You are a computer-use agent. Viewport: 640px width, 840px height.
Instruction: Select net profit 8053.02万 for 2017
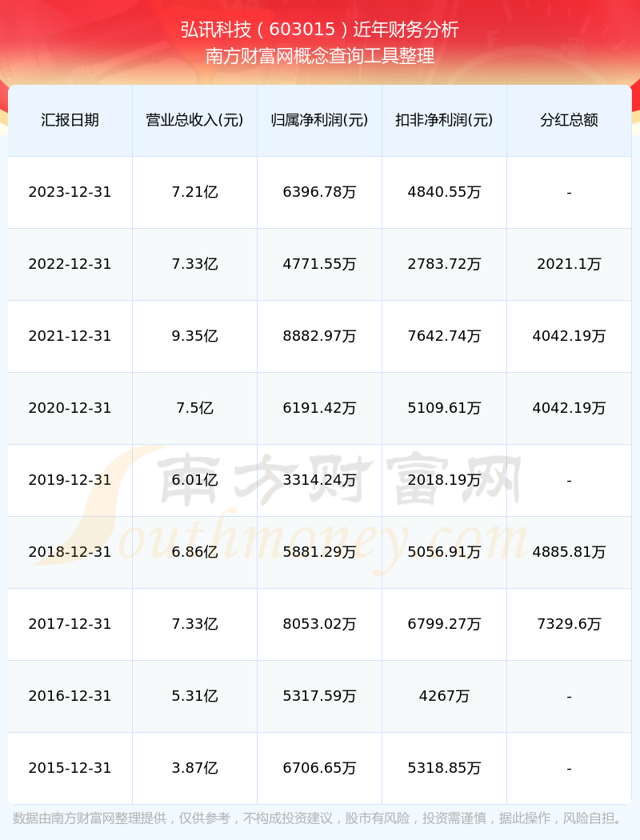pyautogui.click(x=319, y=624)
